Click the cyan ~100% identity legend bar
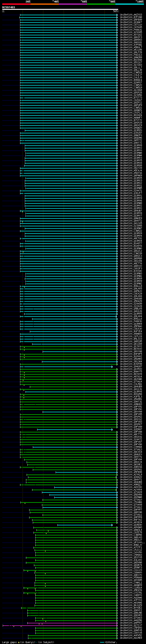Screen dimensions: 146x644 pyautogui.click(x=130, y=4)
